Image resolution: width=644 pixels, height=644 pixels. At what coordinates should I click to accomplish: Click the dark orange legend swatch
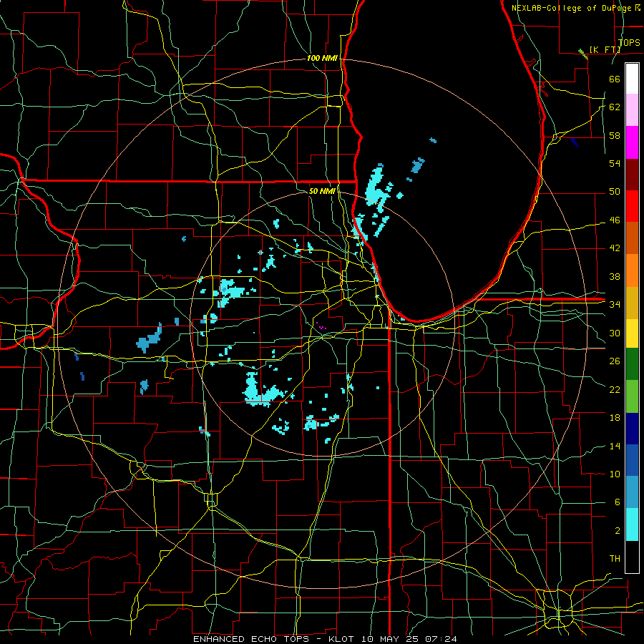pos(632,238)
